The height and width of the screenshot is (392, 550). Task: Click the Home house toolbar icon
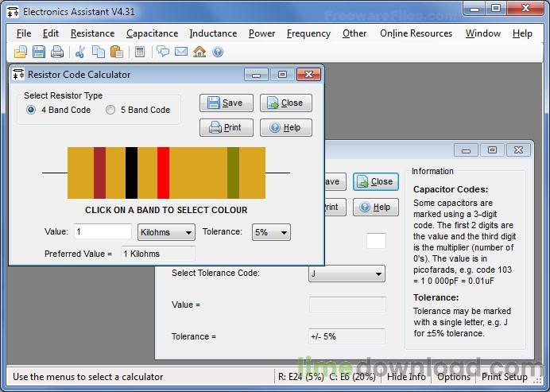(x=199, y=52)
